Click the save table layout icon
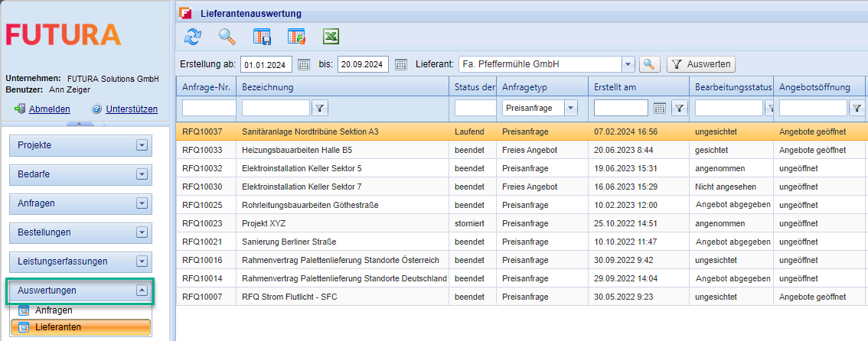Viewport: 868px width, 341px height. [262, 36]
